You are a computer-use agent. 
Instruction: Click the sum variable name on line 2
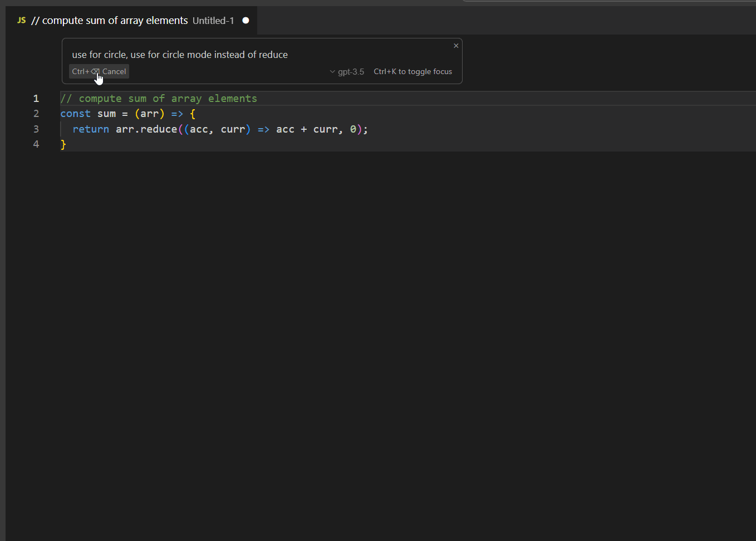[x=106, y=114]
